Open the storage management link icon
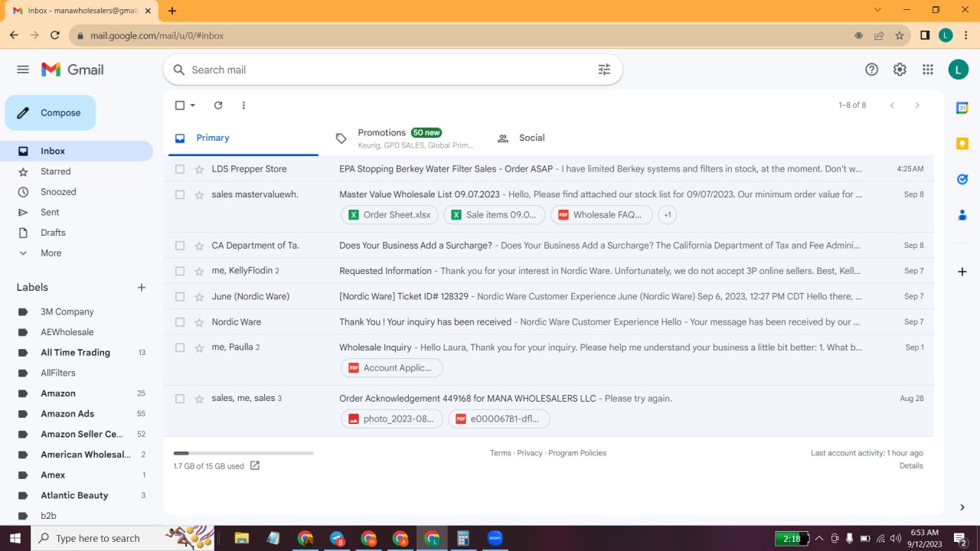Viewport: 980px width, 551px height. coord(255,465)
